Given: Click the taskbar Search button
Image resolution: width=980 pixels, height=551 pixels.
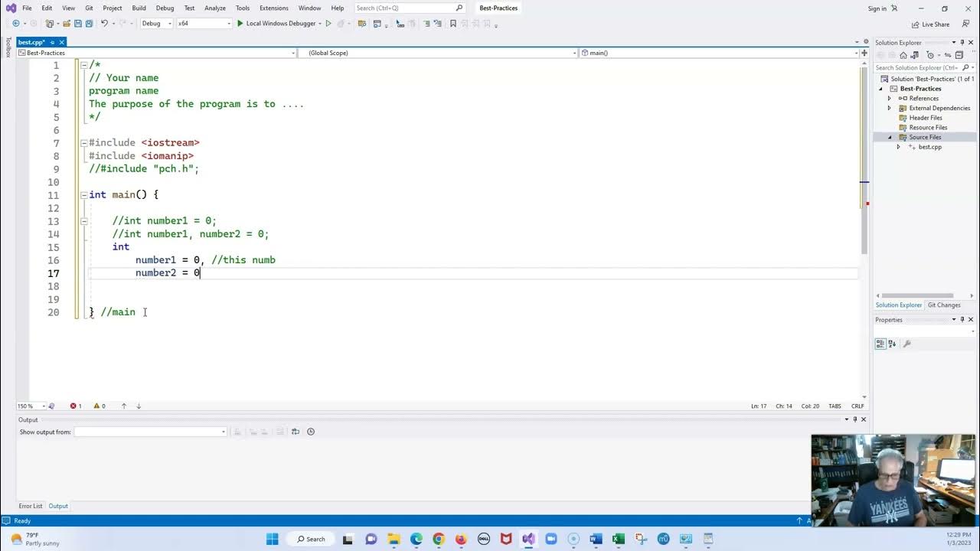Looking at the screenshot, I should pyautogui.click(x=311, y=539).
